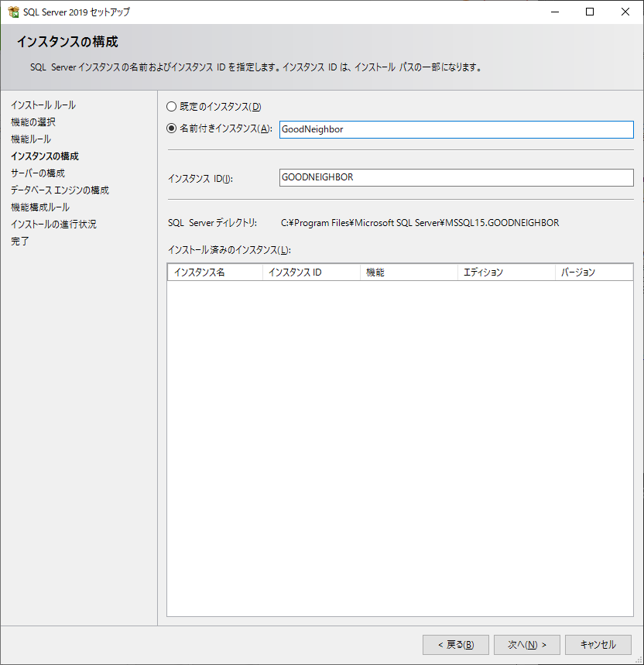The width and height of the screenshot is (644, 665).
Task: Close the setup window
Action: coord(625,12)
